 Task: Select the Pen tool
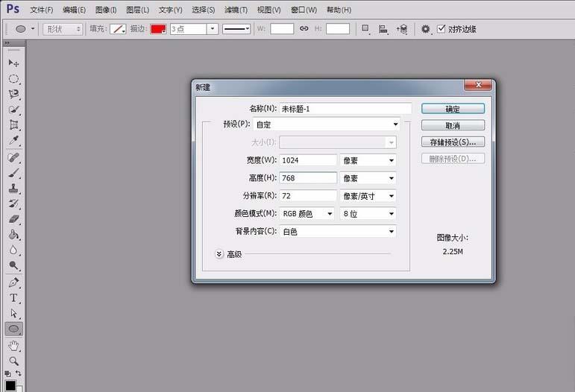13,282
